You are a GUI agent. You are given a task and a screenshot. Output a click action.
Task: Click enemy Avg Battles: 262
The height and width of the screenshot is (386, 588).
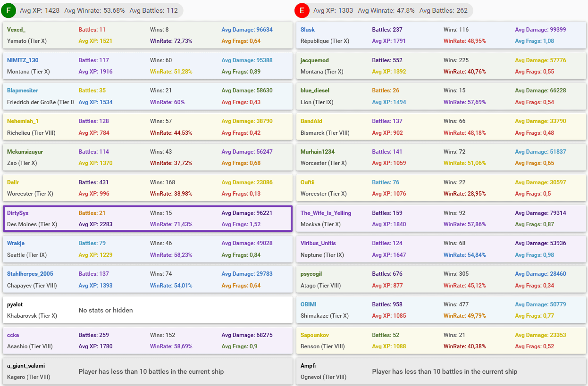[x=444, y=10]
